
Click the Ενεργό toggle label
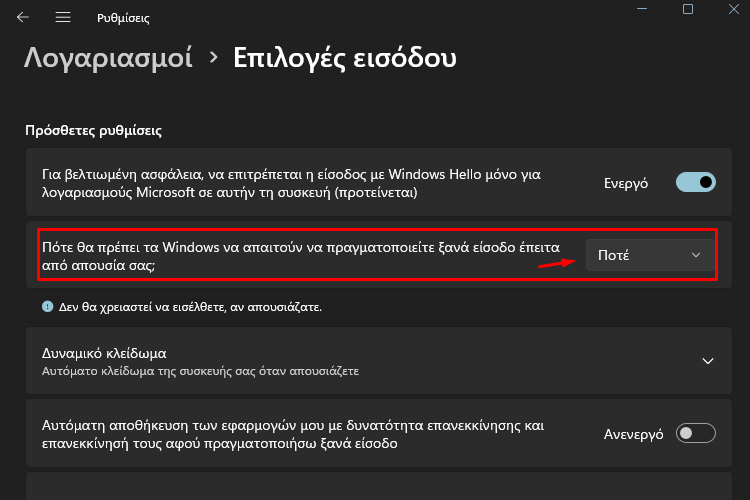[x=626, y=183]
